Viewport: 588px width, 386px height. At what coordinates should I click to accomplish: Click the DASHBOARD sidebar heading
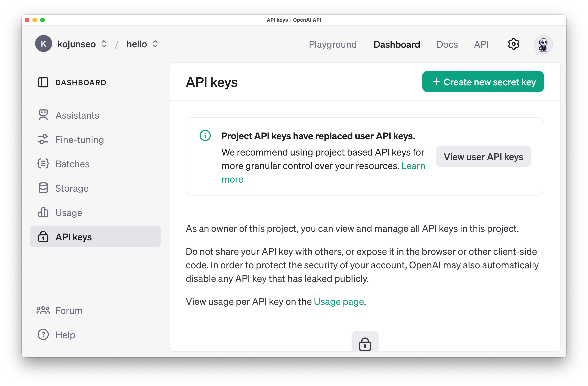point(81,82)
